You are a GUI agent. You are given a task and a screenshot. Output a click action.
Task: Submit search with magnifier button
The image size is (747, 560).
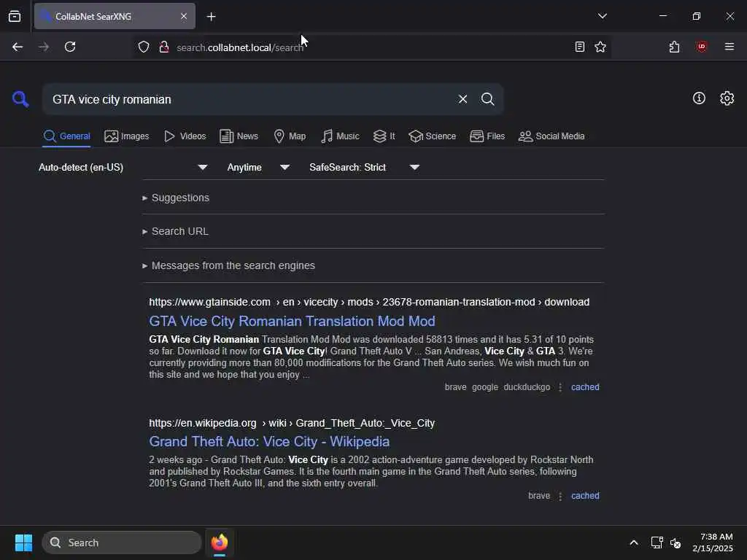[x=487, y=99]
